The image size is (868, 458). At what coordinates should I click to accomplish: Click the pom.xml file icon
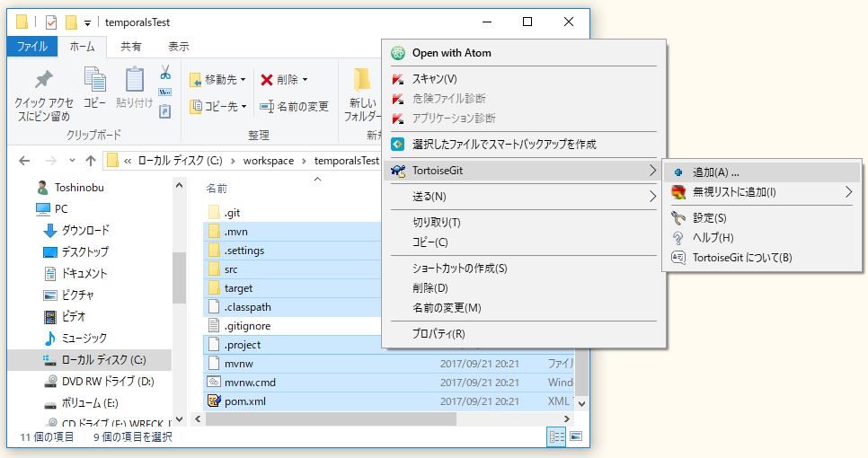pyautogui.click(x=214, y=401)
